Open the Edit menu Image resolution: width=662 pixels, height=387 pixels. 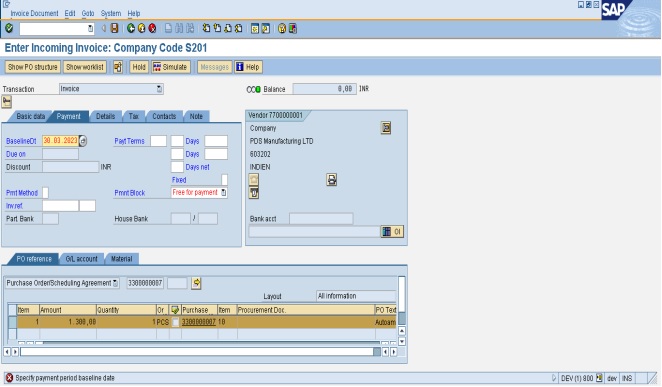point(70,13)
